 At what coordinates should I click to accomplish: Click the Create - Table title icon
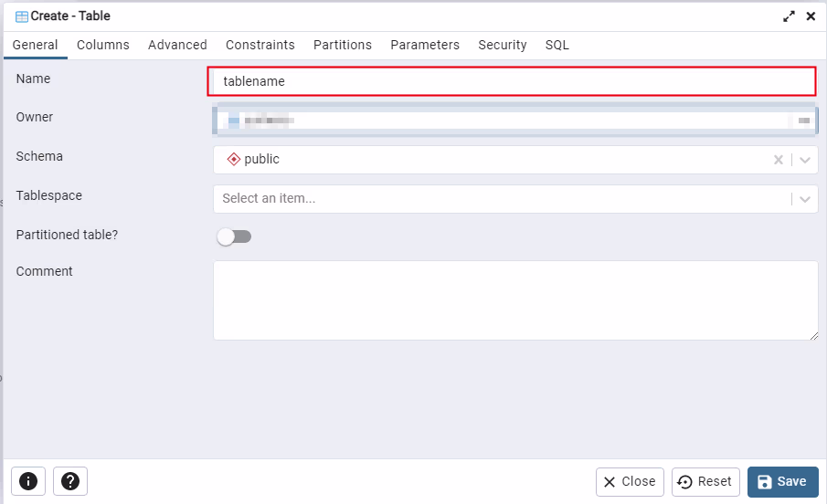(x=22, y=16)
